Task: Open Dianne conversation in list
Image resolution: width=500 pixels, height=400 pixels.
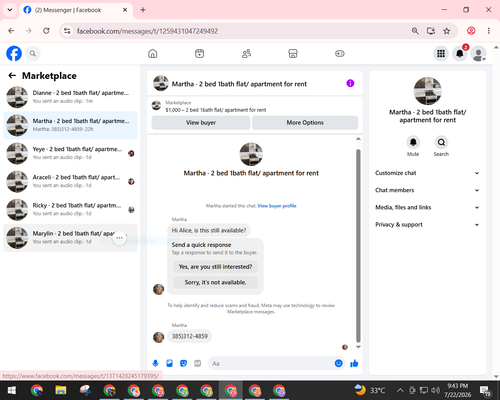Action: point(70,97)
